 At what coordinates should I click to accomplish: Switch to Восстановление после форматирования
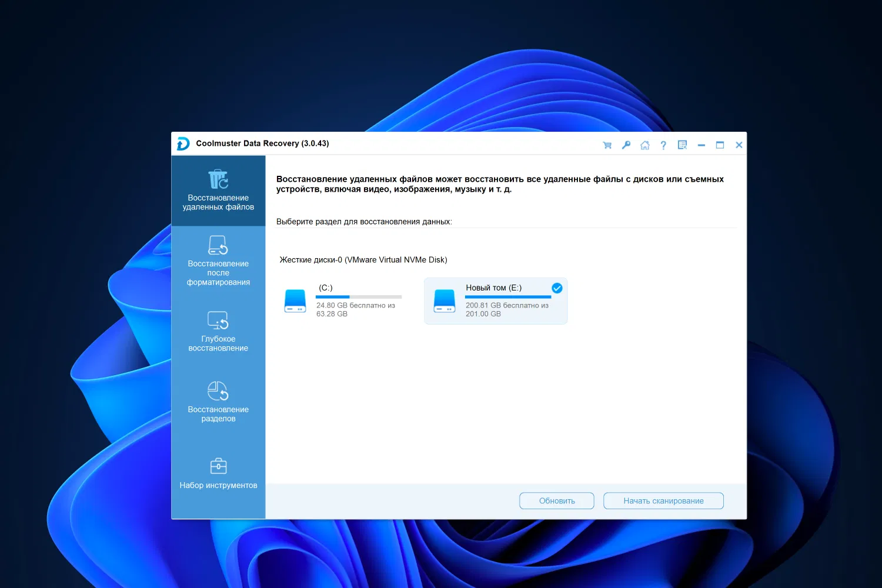pyautogui.click(x=218, y=261)
